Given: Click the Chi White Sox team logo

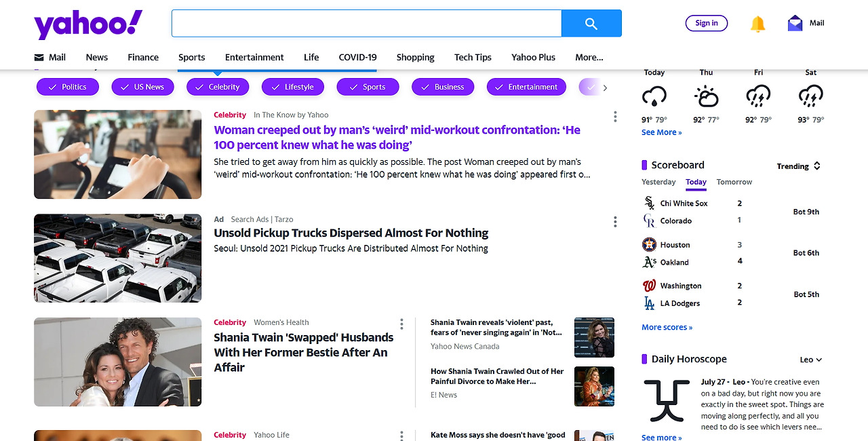Looking at the screenshot, I should coord(649,203).
